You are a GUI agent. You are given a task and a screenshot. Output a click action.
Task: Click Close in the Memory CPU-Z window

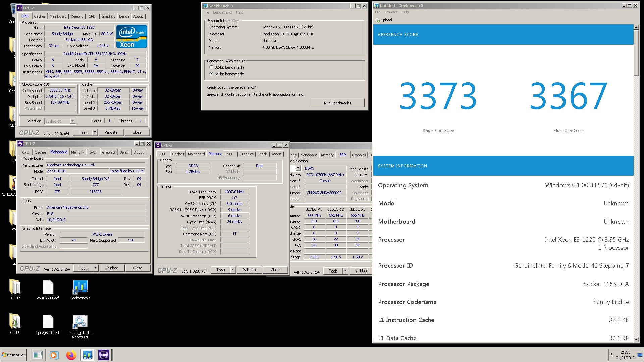point(275,270)
